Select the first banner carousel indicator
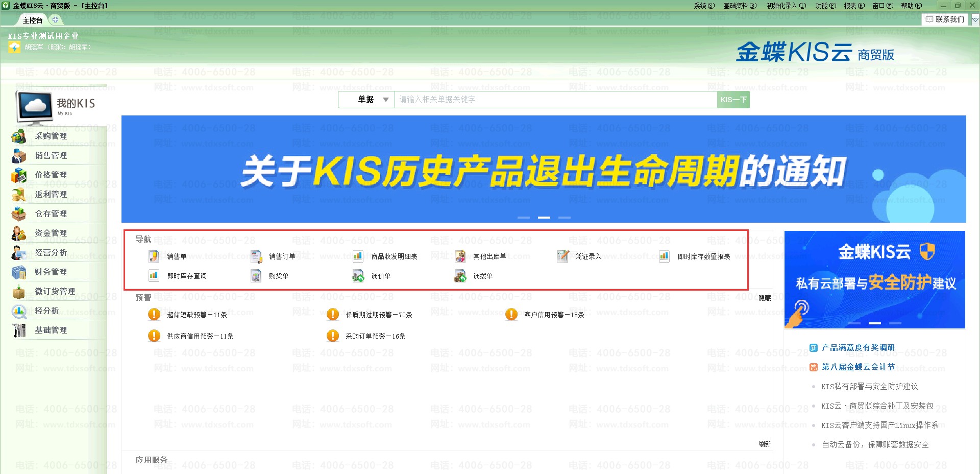980x474 pixels. point(524,218)
